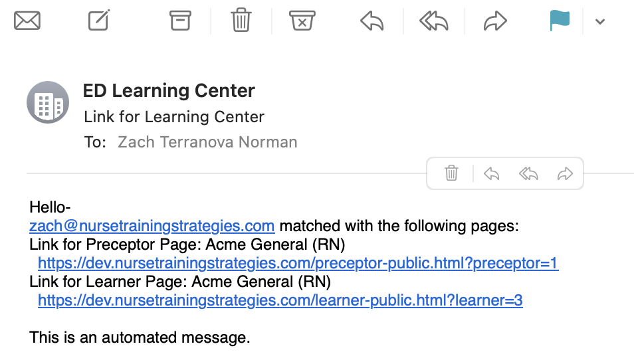
Task: Archive the message using toolbar archive icon
Action: click(x=180, y=21)
